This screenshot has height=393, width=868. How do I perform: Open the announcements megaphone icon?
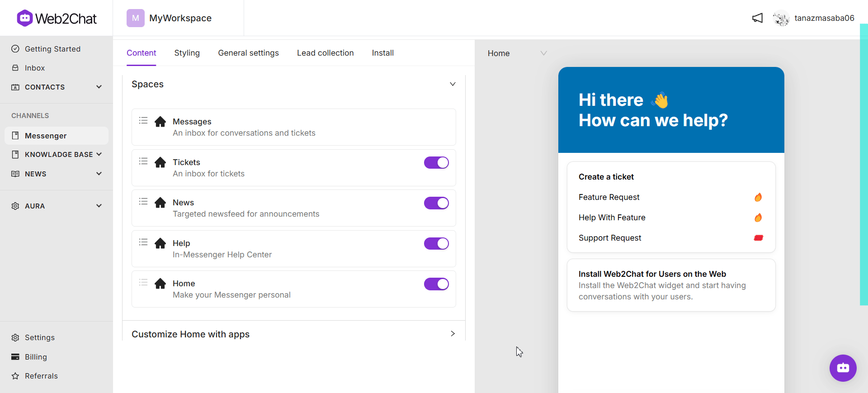point(757,18)
